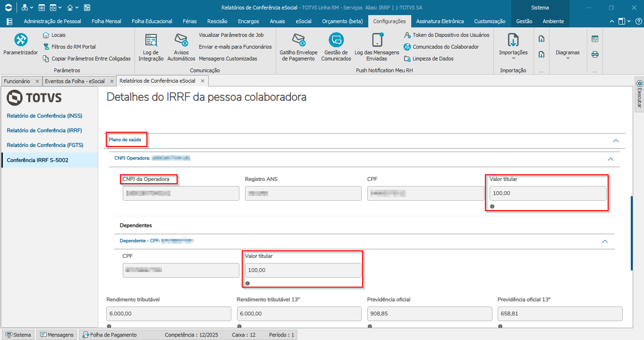Click the TOTVS application logo button
The image size is (644, 340).
pyautogui.click(x=8, y=8)
